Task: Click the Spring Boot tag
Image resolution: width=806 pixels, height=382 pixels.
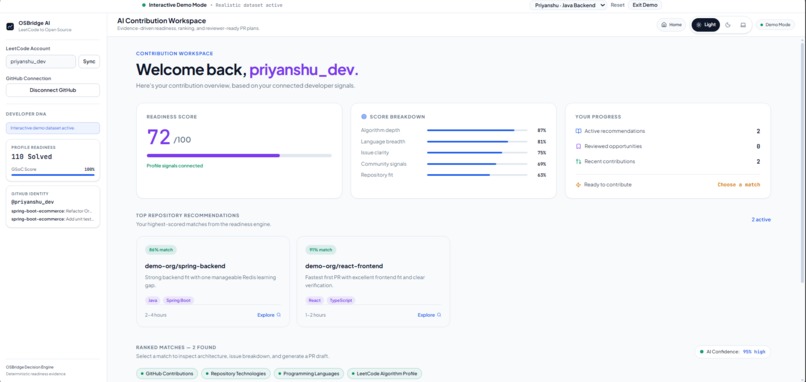Action: (178, 300)
